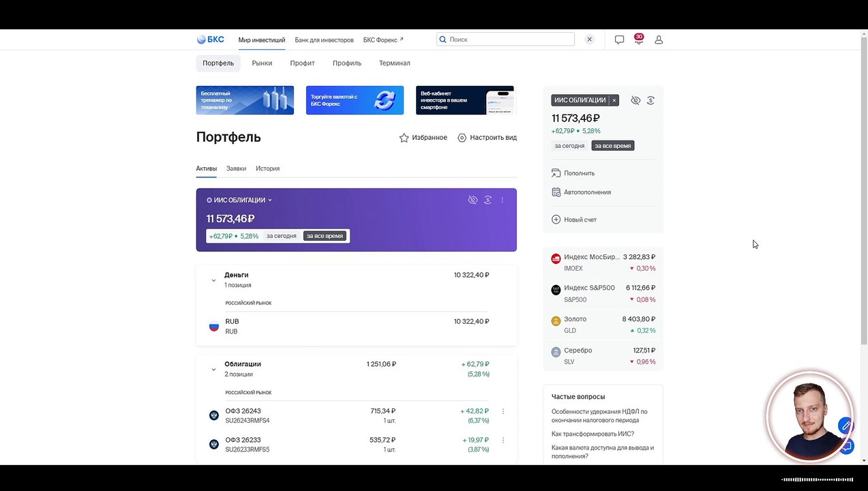Open Какая валюта доступна для вывода question
The height and width of the screenshot is (491, 868).
point(603,451)
